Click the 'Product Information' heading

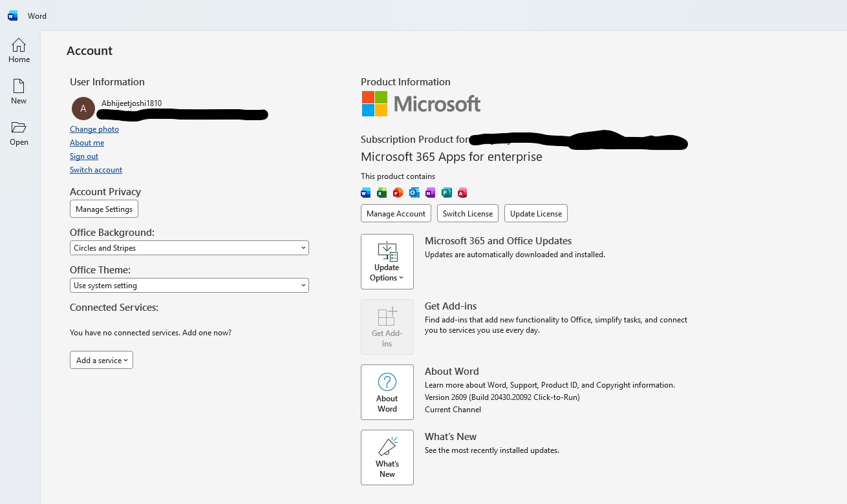click(x=405, y=82)
